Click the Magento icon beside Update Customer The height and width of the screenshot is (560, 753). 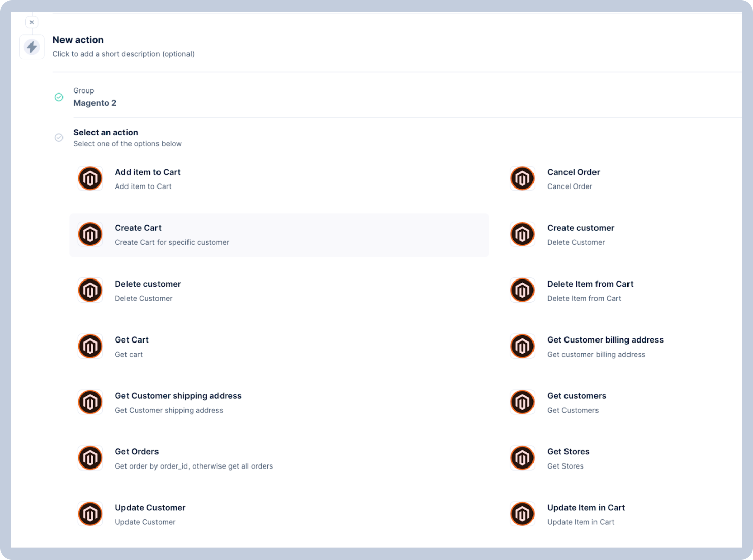pos(90,514)
